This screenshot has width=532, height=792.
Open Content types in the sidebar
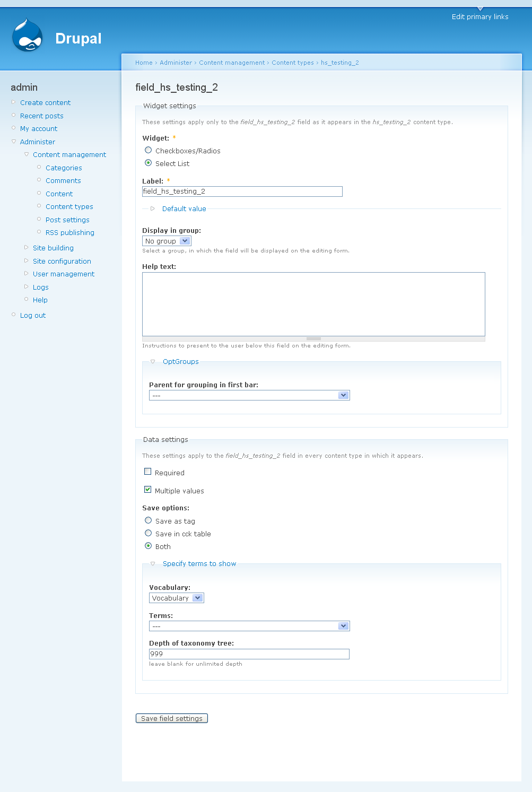pos(69,206)
